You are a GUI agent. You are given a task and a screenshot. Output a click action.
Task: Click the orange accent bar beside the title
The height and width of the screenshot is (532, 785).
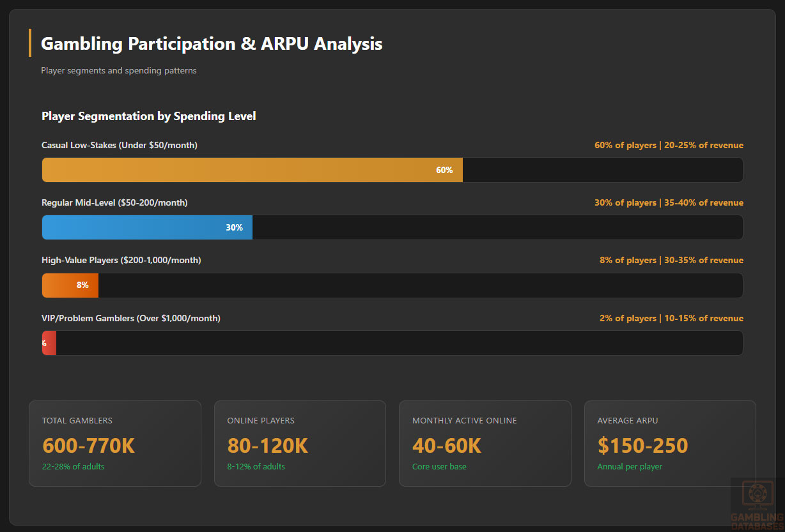pyautogui.click(x=30, y=43)
